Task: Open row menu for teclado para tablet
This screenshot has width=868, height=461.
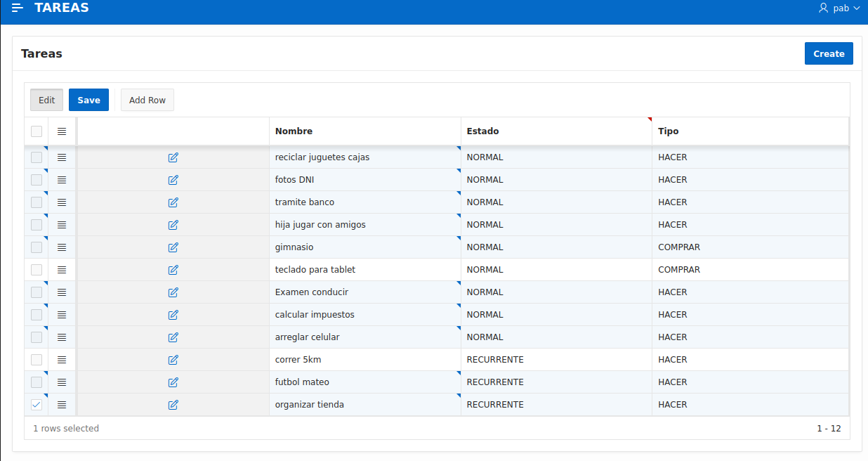Action: [x=61, y=269]
